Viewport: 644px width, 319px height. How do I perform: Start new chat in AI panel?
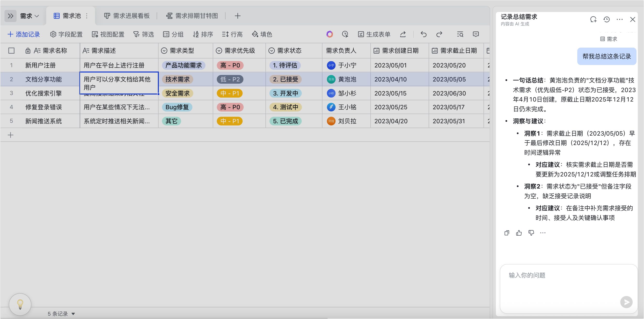tap(593, 20)
